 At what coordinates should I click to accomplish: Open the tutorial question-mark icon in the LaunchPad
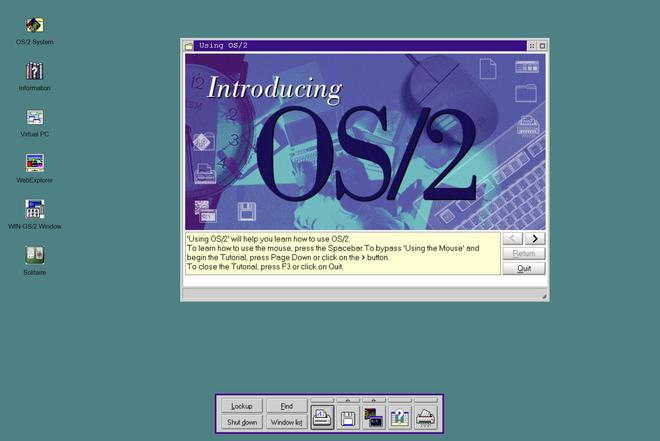(x=399, y=418)
